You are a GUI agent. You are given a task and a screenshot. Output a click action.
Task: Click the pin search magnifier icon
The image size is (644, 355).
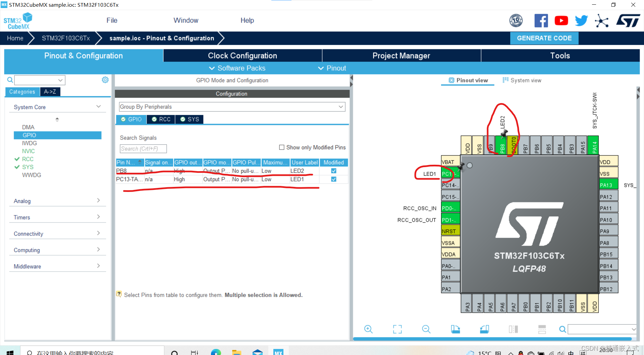pos(562,329)
